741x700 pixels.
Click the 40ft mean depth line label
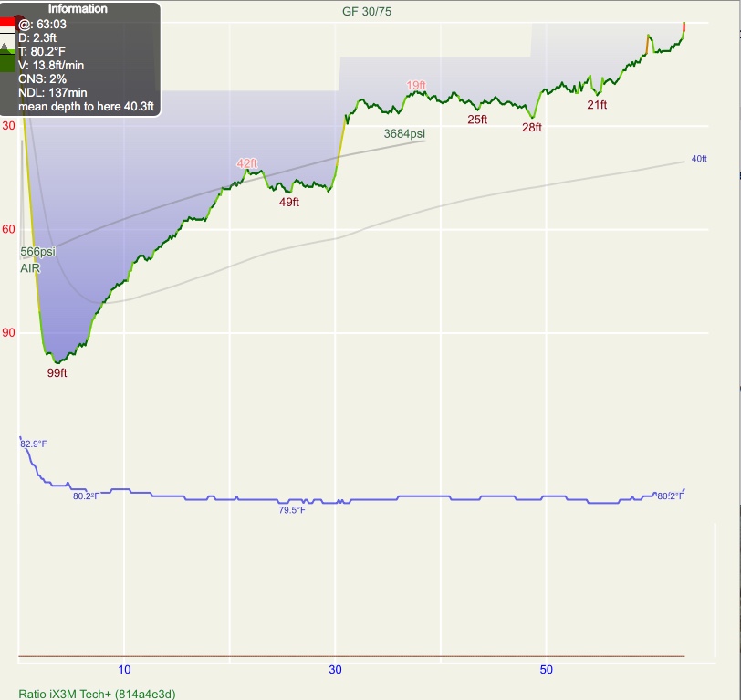699,159
